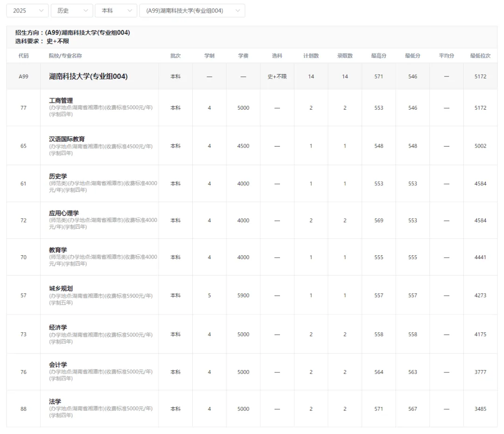Viewport: 504px width, 434px height.
Task: Click code 65 in 汉语国际教育 row
Action: tap(23, 146)
